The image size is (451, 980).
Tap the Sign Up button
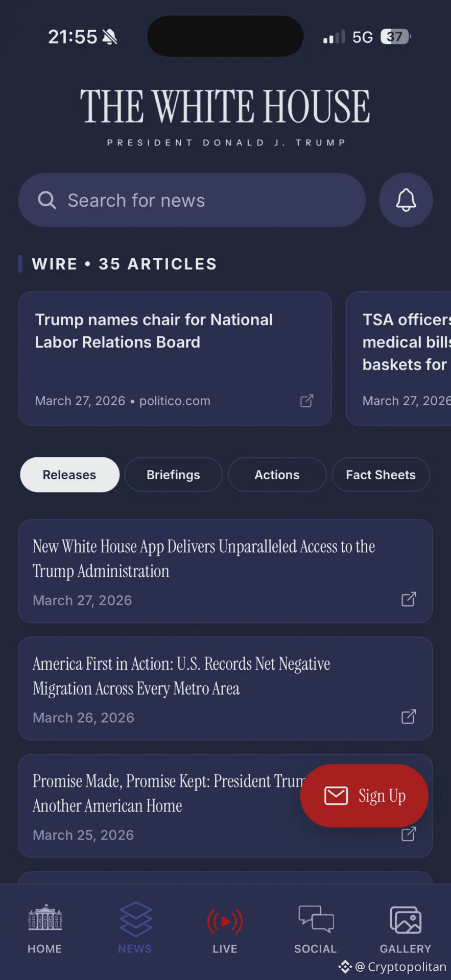(x=364, y=795)
